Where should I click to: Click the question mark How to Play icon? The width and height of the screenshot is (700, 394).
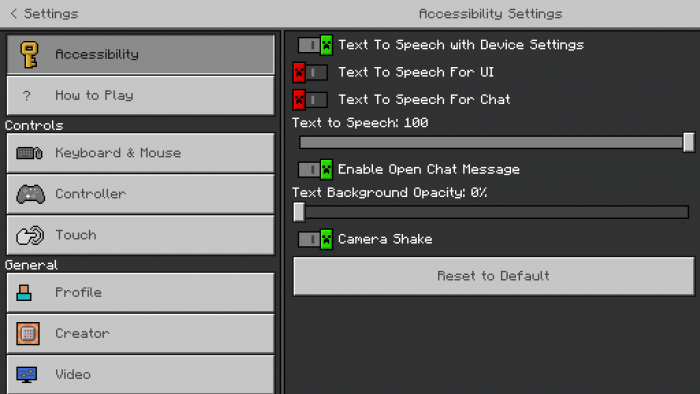[x=27, y=95]
